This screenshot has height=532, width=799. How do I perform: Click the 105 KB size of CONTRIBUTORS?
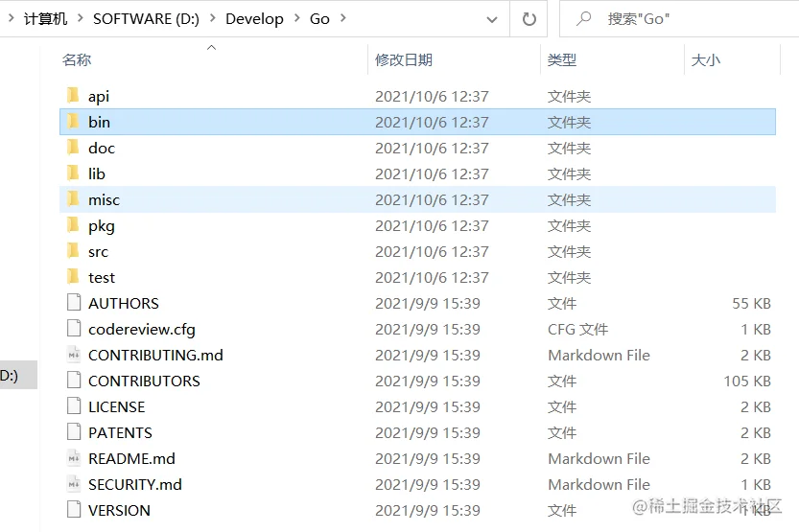point(747,381)
